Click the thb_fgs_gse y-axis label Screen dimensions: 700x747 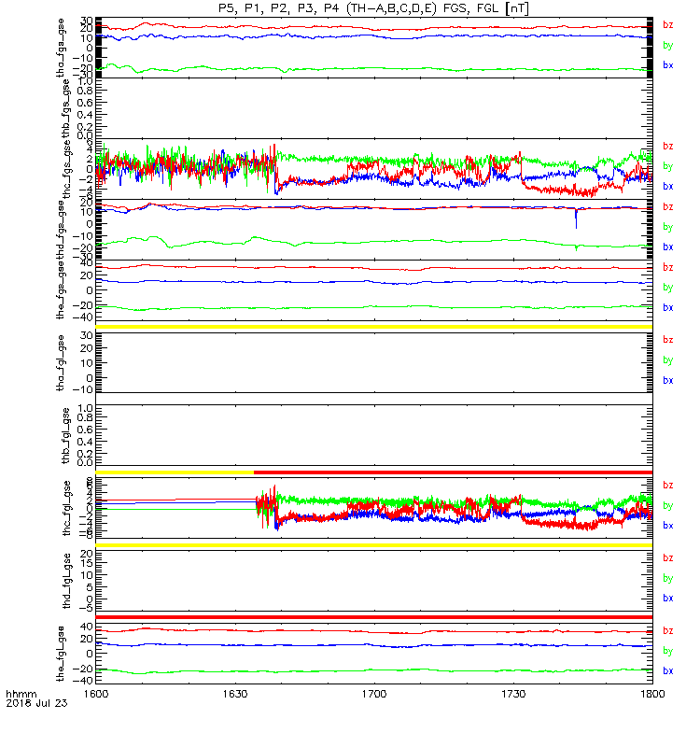pyautogui.click(x=65, y=108)
